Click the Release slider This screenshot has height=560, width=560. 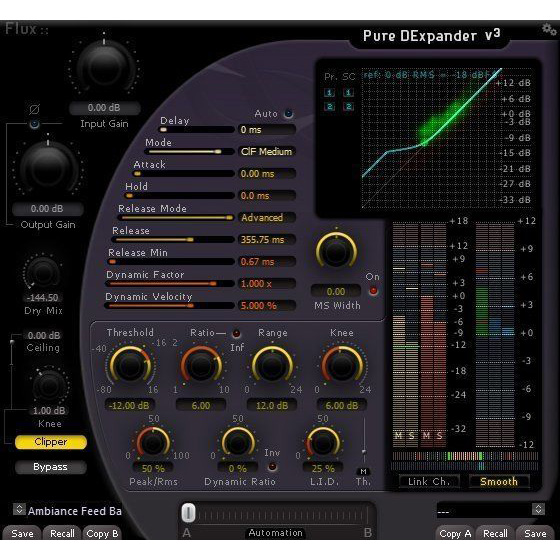[x=173, y=239]
